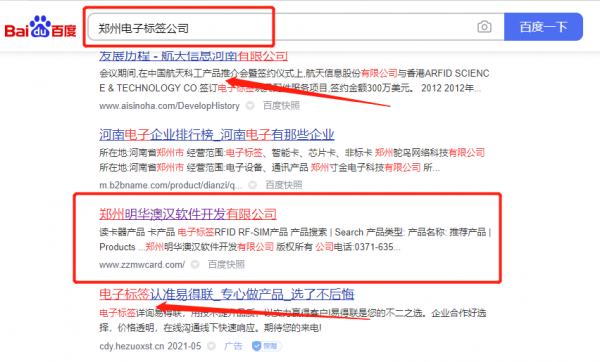Viewport: 600px width, 362px height.
Task: Click the Baidu paw logo
Action: pyautogui.click(x=40, y=26)
